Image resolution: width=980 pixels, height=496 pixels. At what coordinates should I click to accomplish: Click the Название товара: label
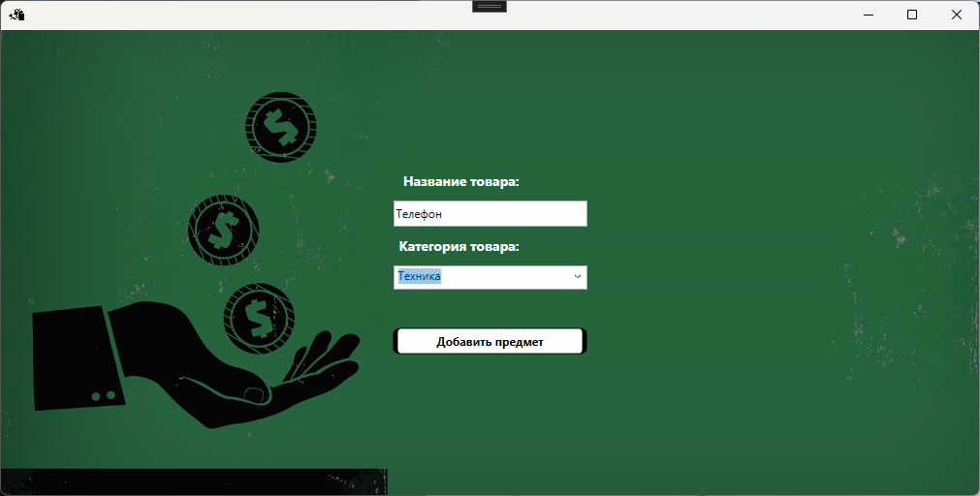click(x=461, y=182)
